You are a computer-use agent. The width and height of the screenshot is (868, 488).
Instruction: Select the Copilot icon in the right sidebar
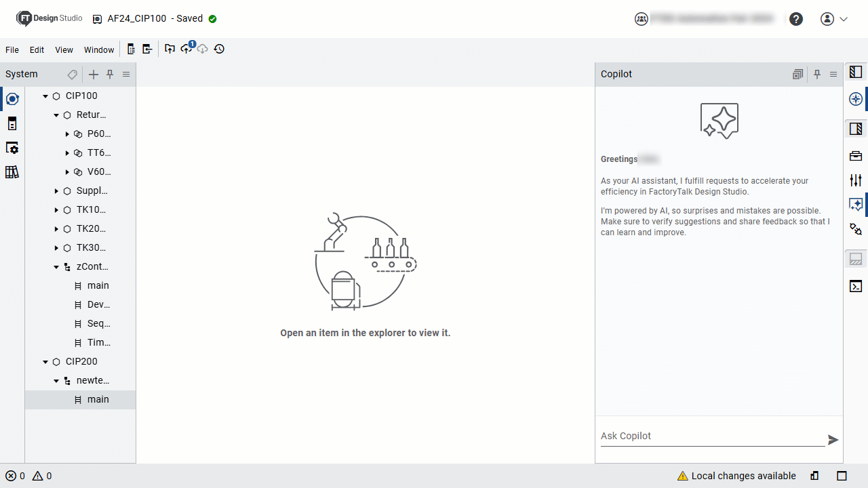click(856, 204)
